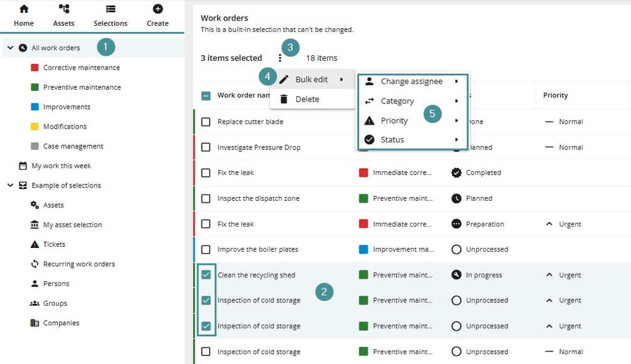The height and width of the screenshot is (364, 631).
Task: Choose Change assignee in bulk edit submenu
Action: click(x=413, y=81)
